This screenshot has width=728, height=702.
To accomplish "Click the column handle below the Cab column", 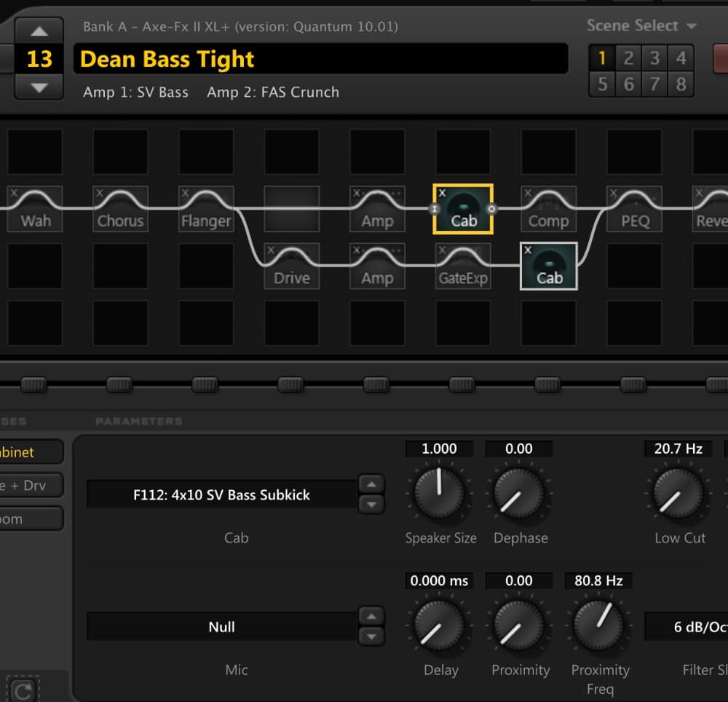I will coord(462,384).
